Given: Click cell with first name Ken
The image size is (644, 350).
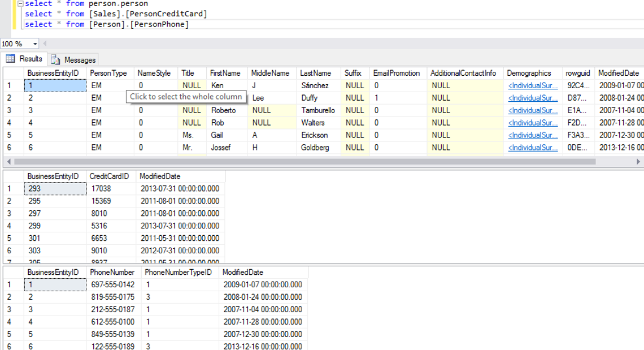Looking at the screenshot, I should (227, 85).
